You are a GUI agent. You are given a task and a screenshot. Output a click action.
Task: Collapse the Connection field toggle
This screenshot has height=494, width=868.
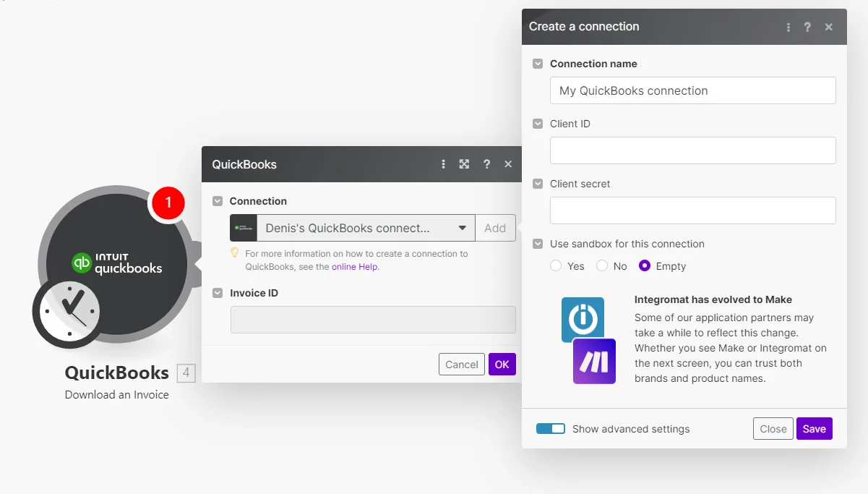(x=218, y=201)
